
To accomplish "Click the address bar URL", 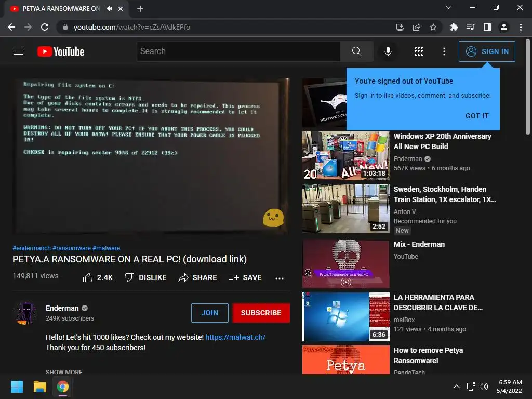I will pyautogui.click(x=131, y=27).
